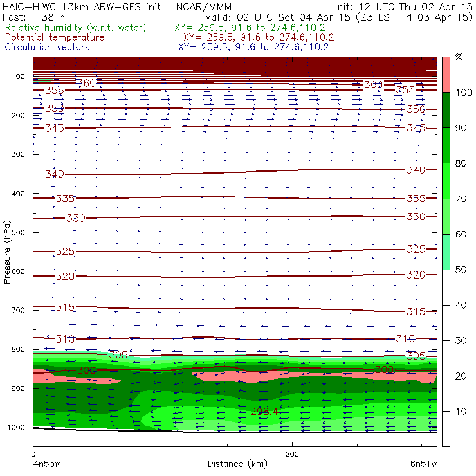Screen dimensions: 476x476
Task: Click the 200 hPa pressure tick label
Action: (18, 115)
